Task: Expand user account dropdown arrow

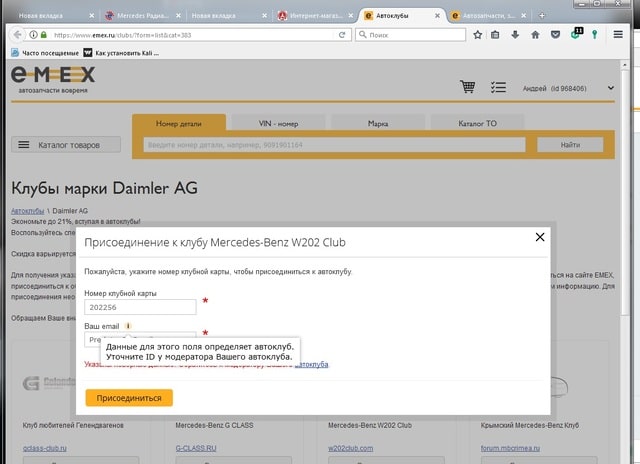Action: coord(611,88)
